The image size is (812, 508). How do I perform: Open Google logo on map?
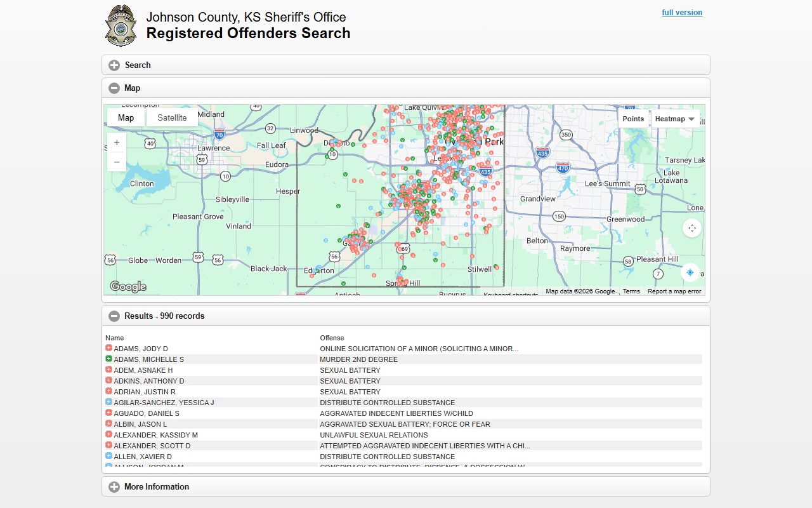128,286
